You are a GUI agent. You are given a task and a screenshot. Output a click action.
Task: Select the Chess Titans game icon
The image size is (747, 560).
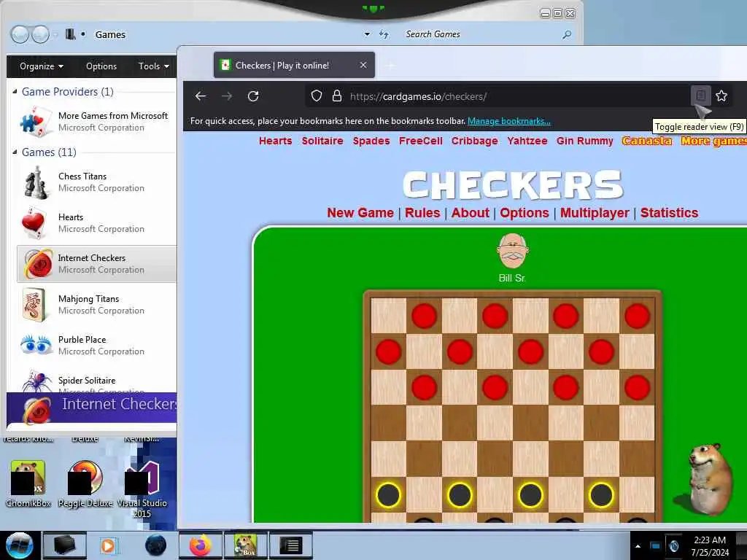click(x=36, y=182)
